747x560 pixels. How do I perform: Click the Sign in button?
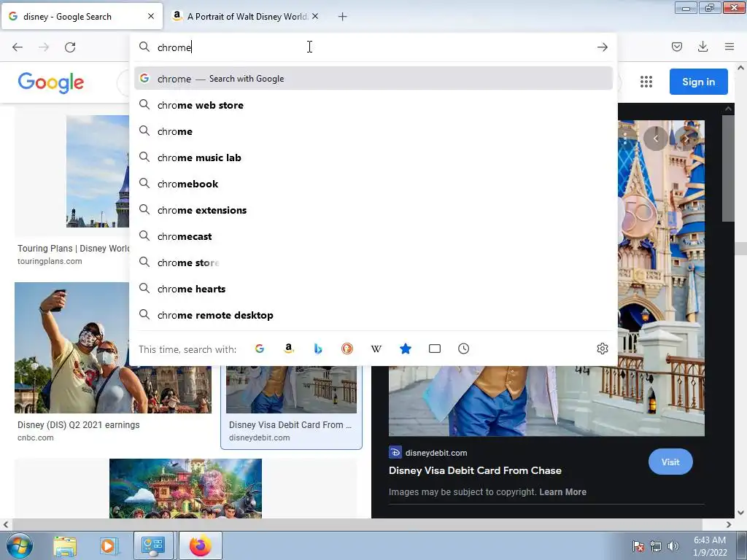click(698, 82)
